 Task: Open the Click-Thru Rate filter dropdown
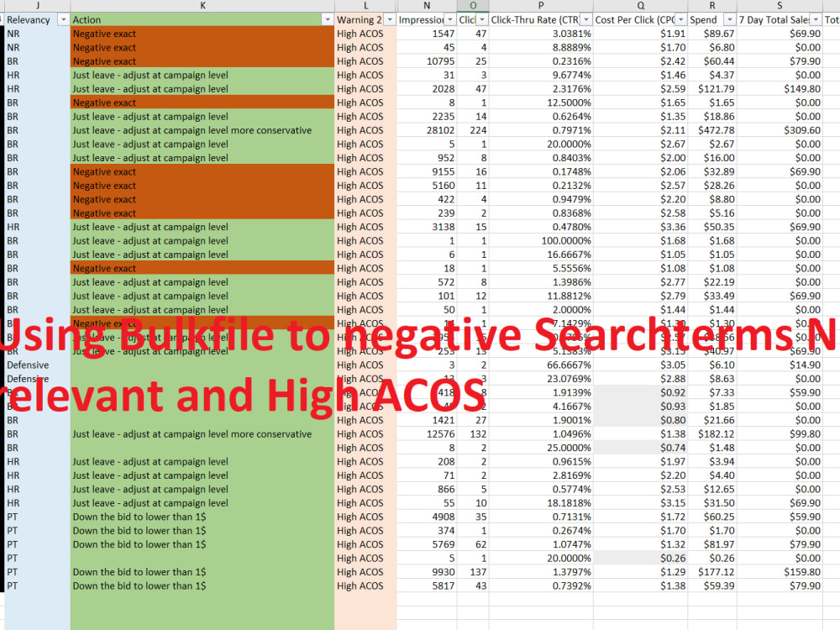point(586,20)
